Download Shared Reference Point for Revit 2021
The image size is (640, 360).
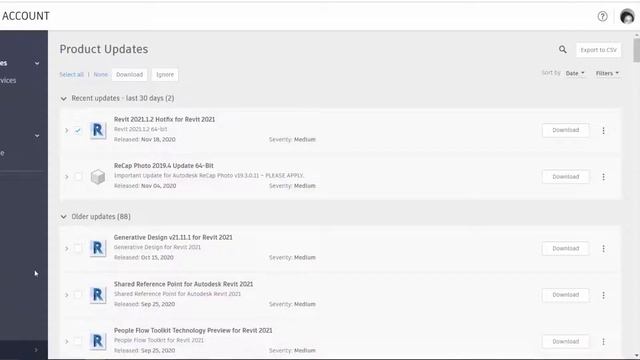[566, 295]
